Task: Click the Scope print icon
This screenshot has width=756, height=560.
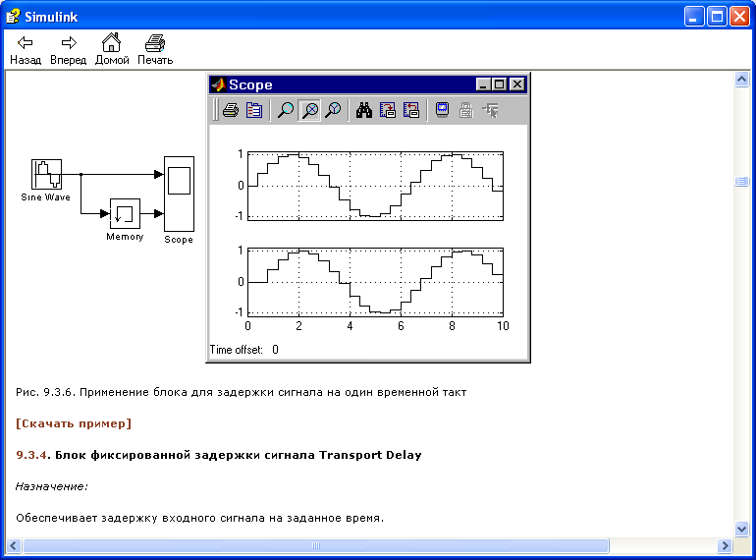Action: tap(231, 110)
